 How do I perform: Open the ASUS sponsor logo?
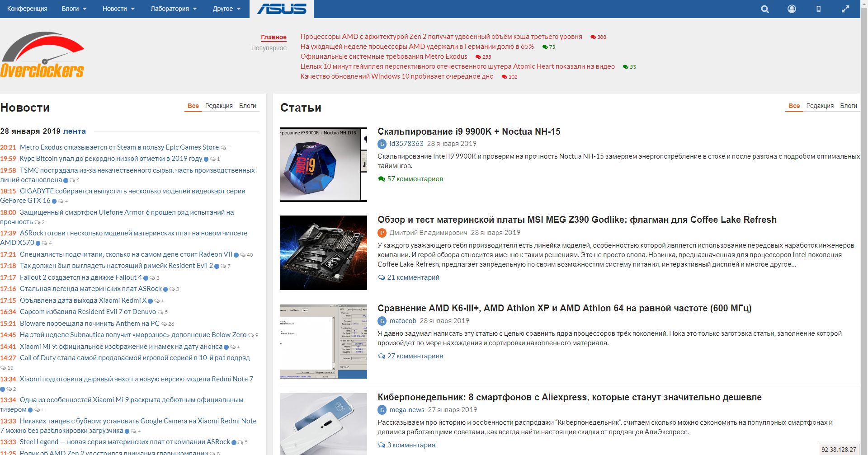(282, 9)
